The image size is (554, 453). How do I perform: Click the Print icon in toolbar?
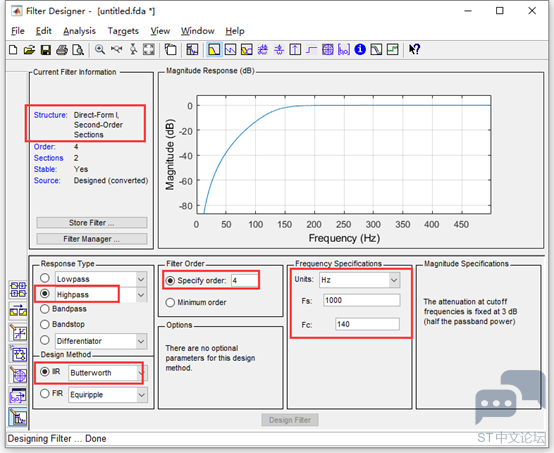pos(62,50)
